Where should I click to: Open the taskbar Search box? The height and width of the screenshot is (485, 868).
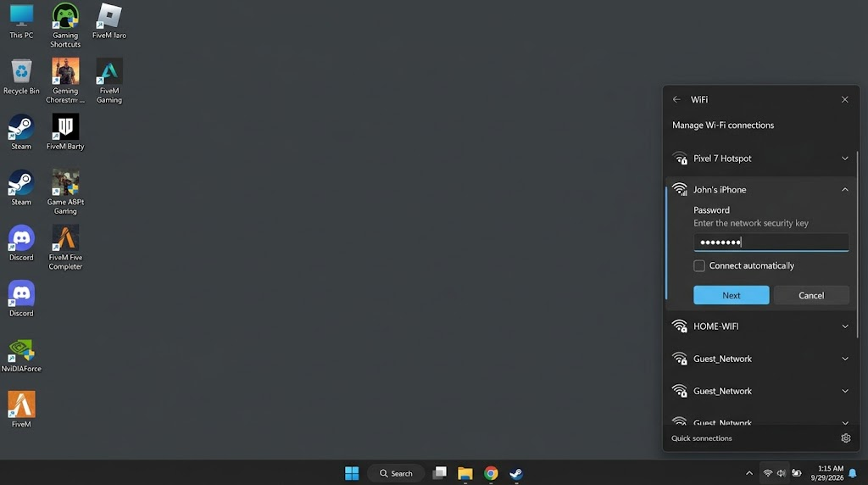click(x=397, y=473)
